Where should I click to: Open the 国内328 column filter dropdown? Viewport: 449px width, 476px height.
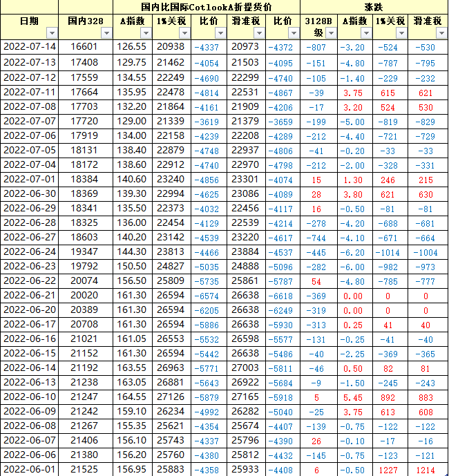pyautogui.click(x=106, y=32)
